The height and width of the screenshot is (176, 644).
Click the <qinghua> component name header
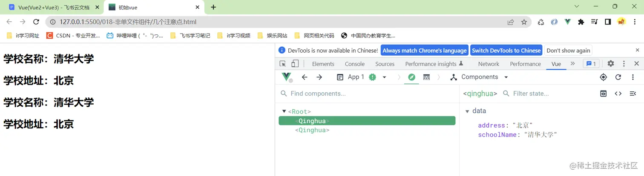tap(480, 94)
